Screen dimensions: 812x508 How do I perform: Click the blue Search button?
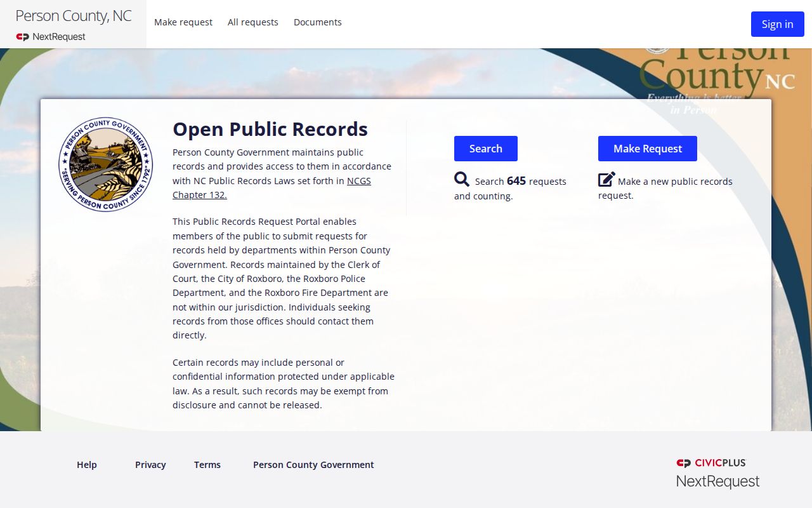[486, 149]
